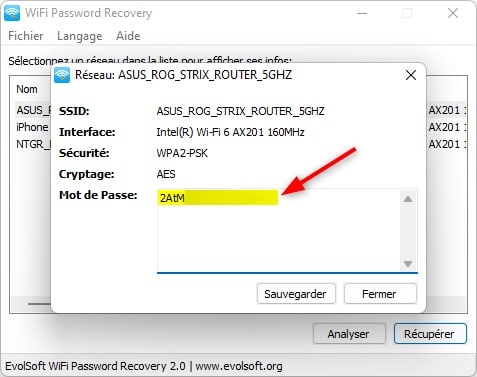Click the red arrow annotation
This screenshot has width=477, height=377.
[x=319, y=173]
